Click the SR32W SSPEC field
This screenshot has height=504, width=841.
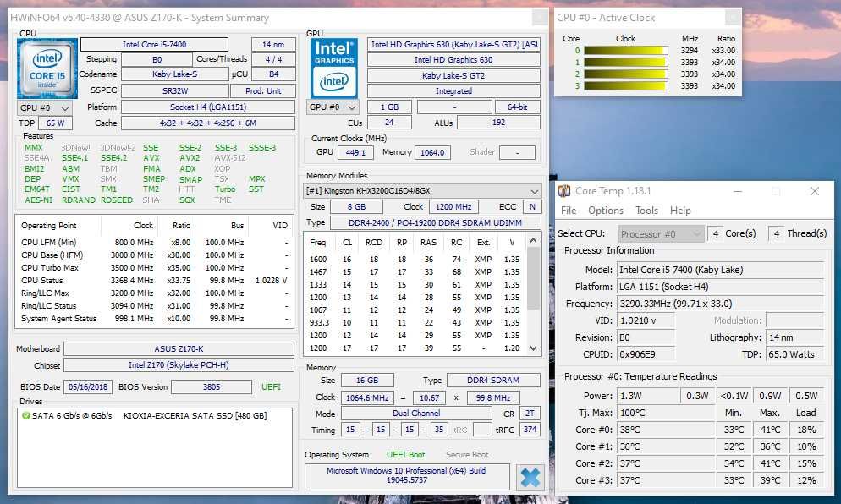click(175, 91)
